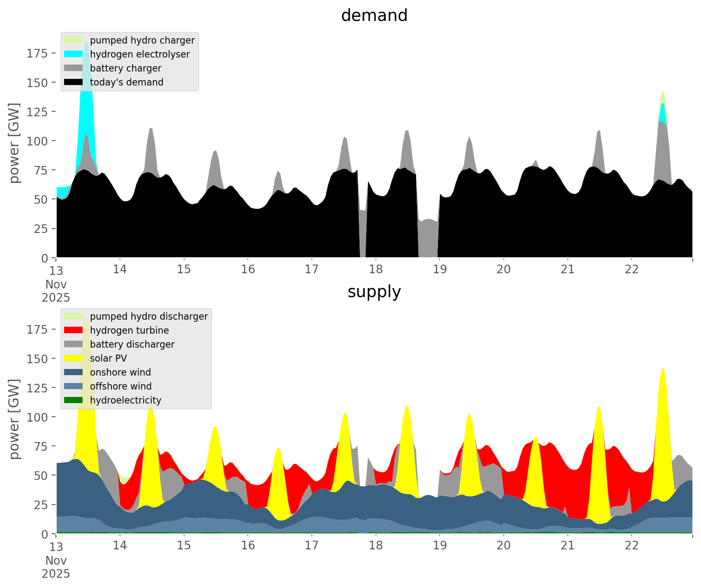This screenshot has height=588, width=701.
Task: Click the 13 Nov 2025 label under demand chart
Action: coord(56,284)
